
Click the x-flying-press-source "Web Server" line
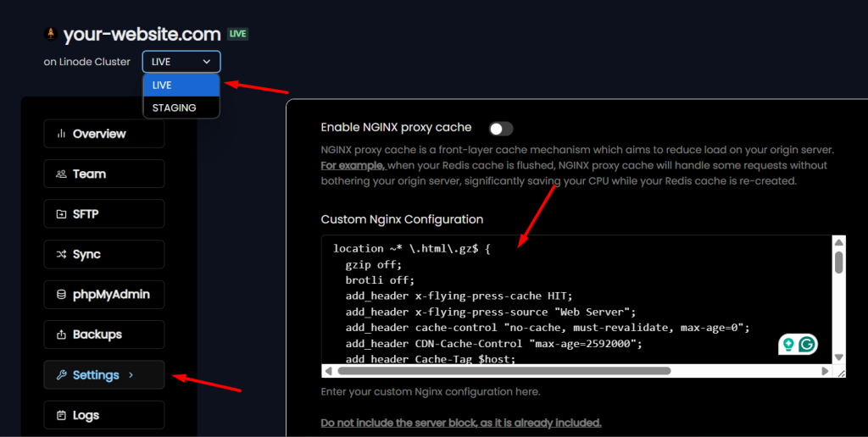(491, 312)
